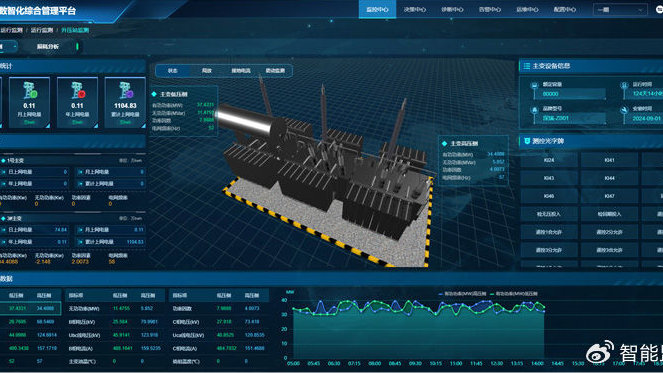Click the KI24 signal tile

(549, 160)
